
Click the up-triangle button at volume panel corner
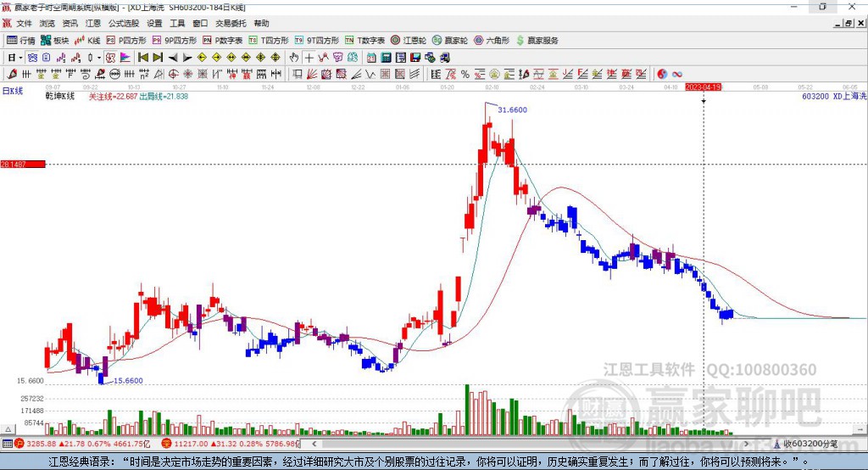pos(8,429)
